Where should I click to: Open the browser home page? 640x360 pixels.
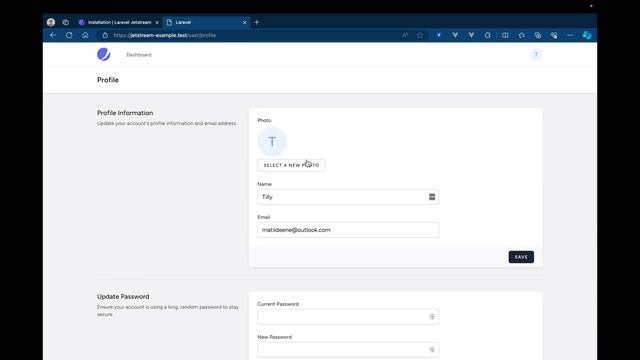click(85, 36)
